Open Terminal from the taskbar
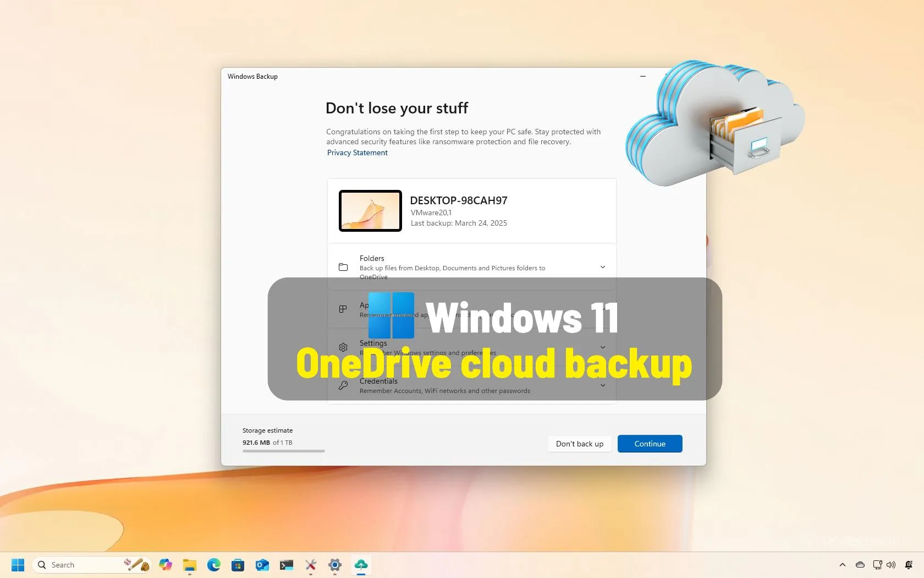The height and width of the screenshot is (578, 924). coord(287,565)
